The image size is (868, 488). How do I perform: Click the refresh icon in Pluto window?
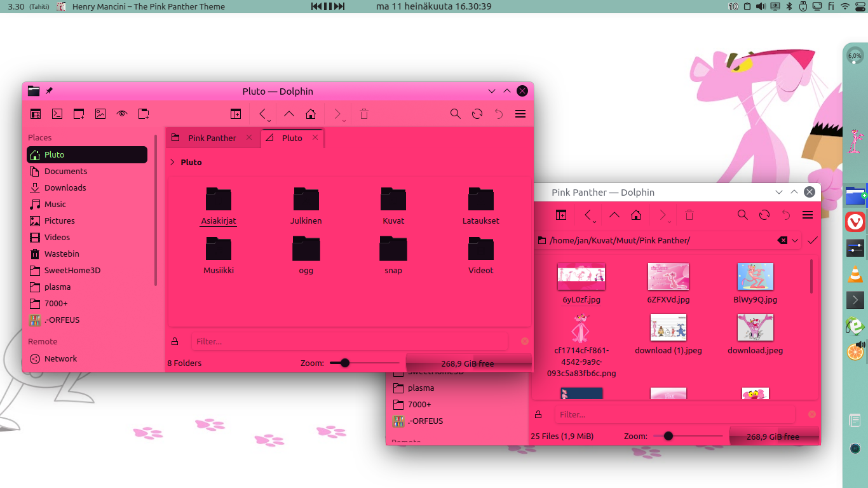[x=477, y=114]
